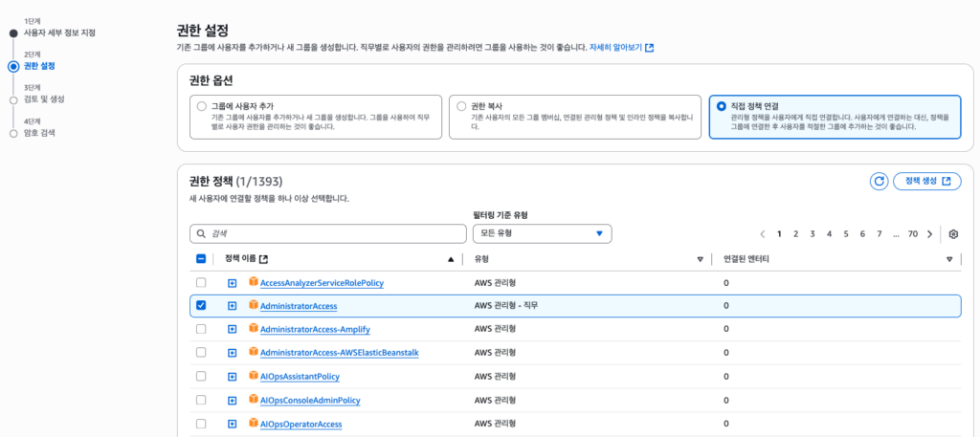This screenshot has width=980, height=437.
Task: Click the policy 검색 search field
Action: (327, 233)
